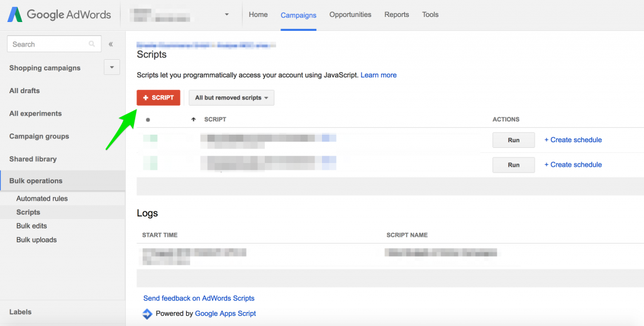Image resolution: width=644 pixels, height=326 pixels.
Task: Open the All but removed scripts filter
Action: 231,98
